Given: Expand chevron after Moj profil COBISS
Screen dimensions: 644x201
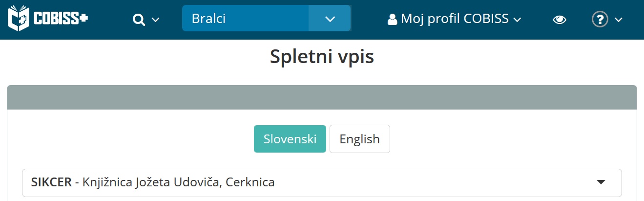Looking at the screenshot, I should point(518,20).
